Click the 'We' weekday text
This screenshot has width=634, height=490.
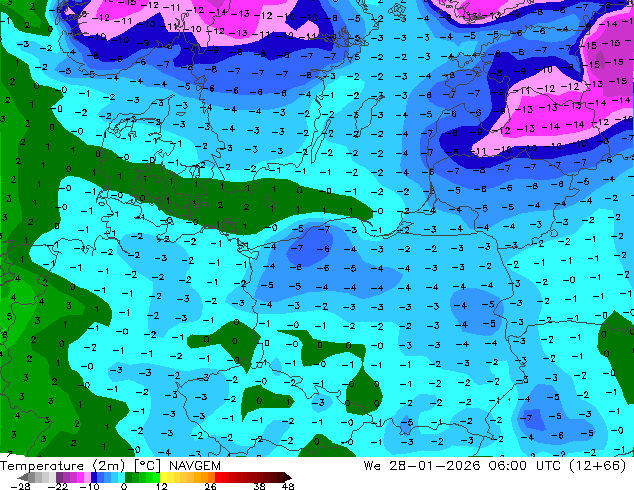tap(372, 466)
